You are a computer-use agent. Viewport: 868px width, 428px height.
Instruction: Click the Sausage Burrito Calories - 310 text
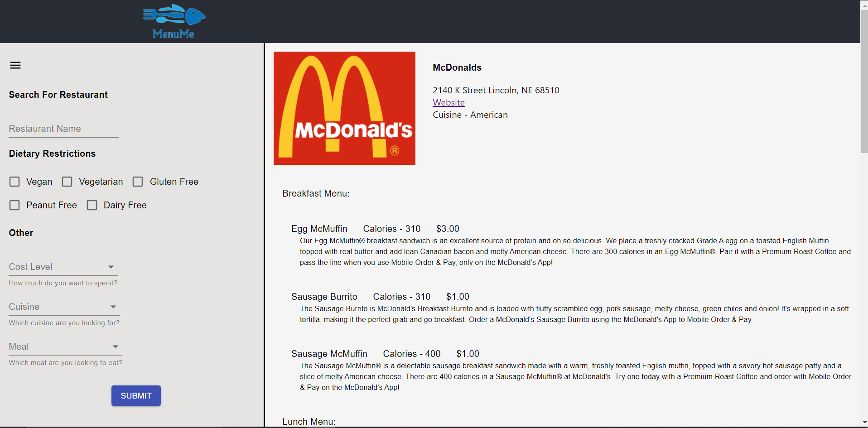pos(402,297)
